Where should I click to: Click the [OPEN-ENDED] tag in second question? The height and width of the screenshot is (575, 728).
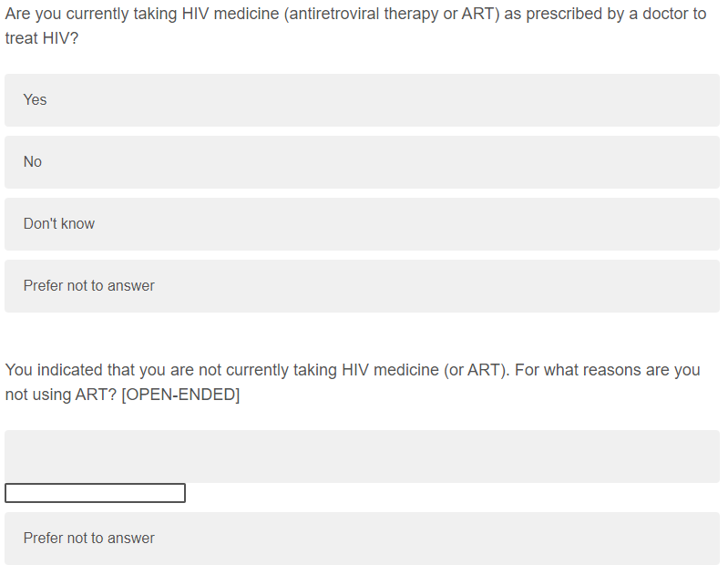[179, 396]
